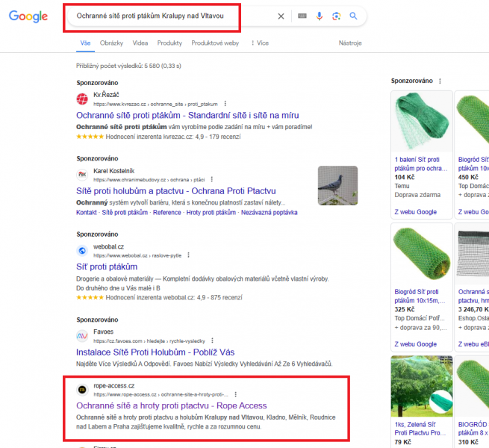The width and height of the screenshot is (489, 448).
Task: Open options menu for Favoes ad
Action: tap(212, 340)
